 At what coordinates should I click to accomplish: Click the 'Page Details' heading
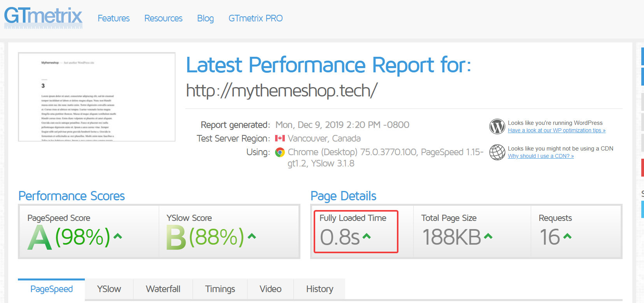click(343, 196)
